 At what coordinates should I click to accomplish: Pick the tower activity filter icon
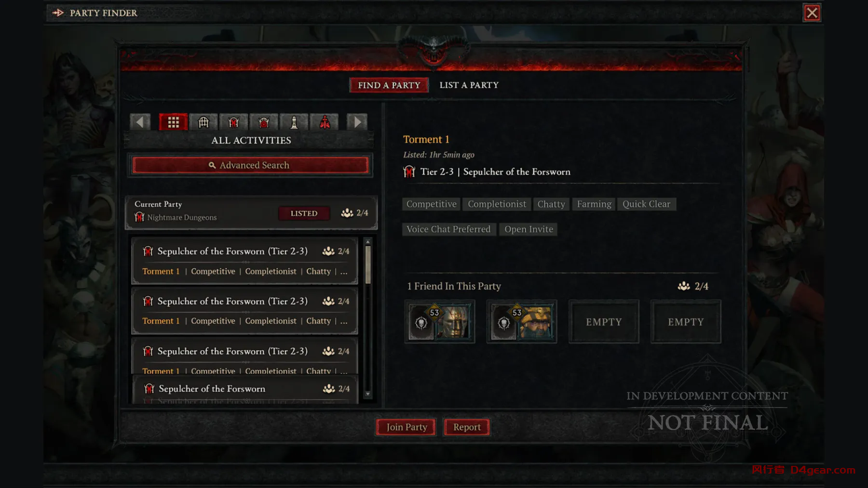click(294, 122)
